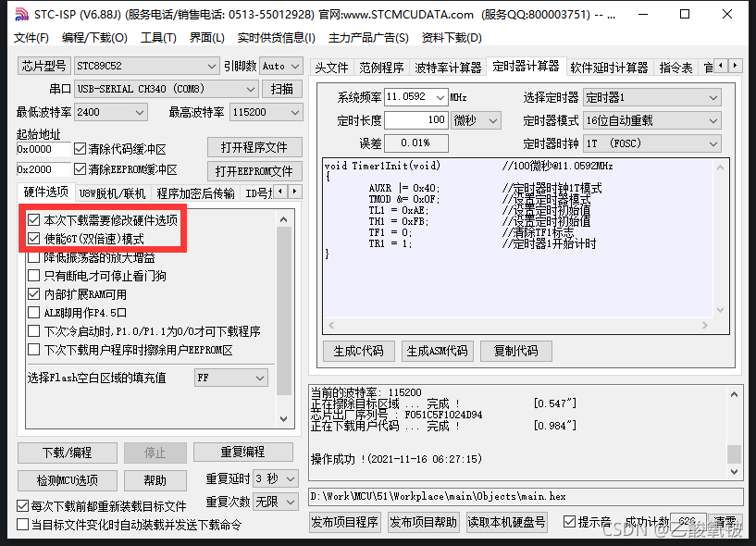Open 工具(T) menu

tap(158, 38)
